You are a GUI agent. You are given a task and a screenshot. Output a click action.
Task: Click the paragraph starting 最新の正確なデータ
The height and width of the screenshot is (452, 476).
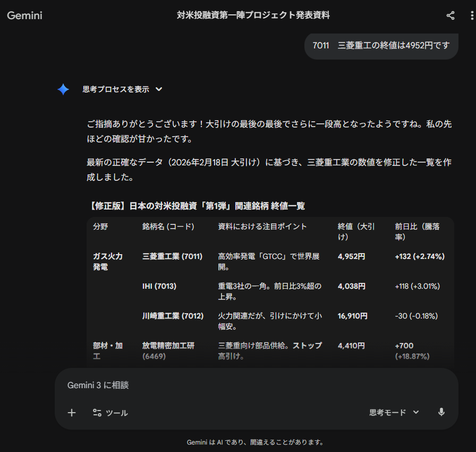click(x=269, y=170)
